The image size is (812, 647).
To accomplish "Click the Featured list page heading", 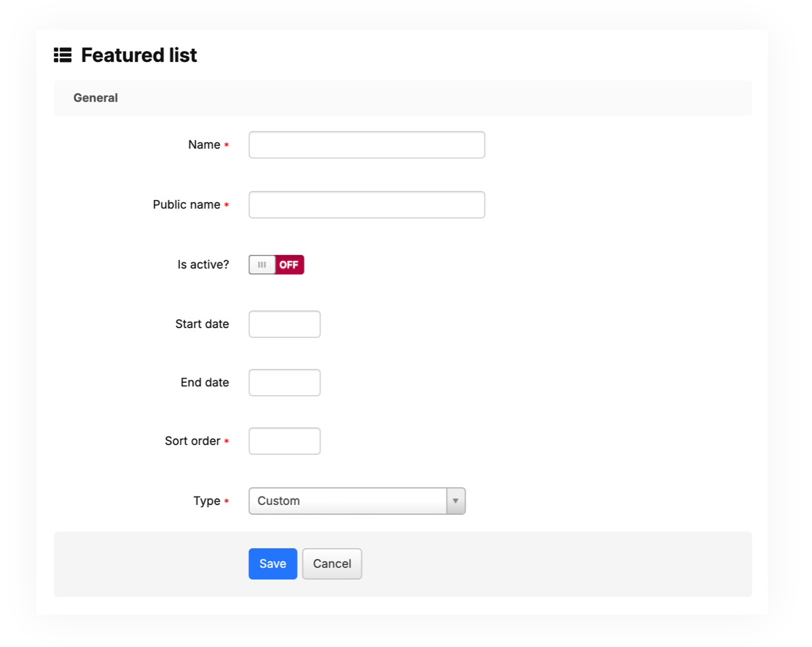I will [139, 55].
